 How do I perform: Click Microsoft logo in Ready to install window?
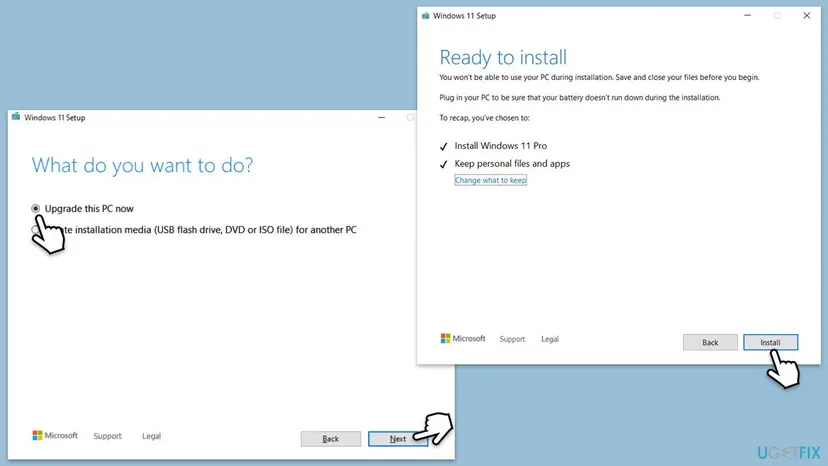[463, 338]
